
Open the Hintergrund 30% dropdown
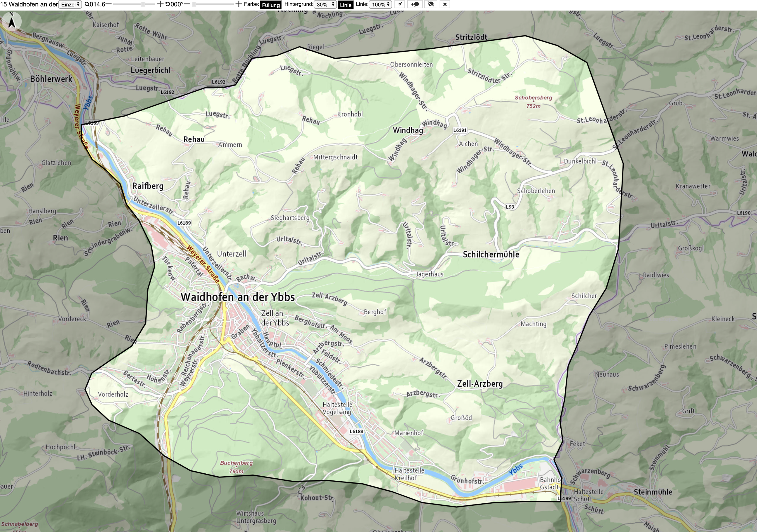[325, 4]
